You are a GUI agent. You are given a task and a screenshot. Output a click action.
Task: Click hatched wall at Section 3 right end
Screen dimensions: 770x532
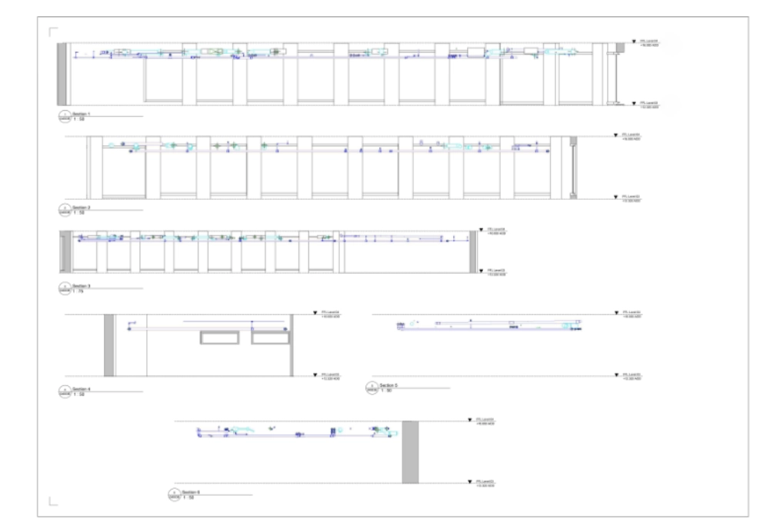[473, 251]
